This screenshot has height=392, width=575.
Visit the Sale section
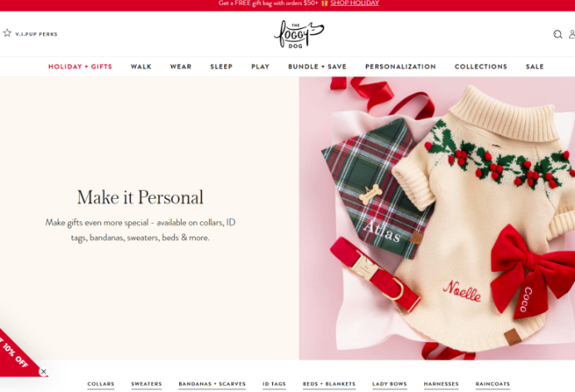534,66
